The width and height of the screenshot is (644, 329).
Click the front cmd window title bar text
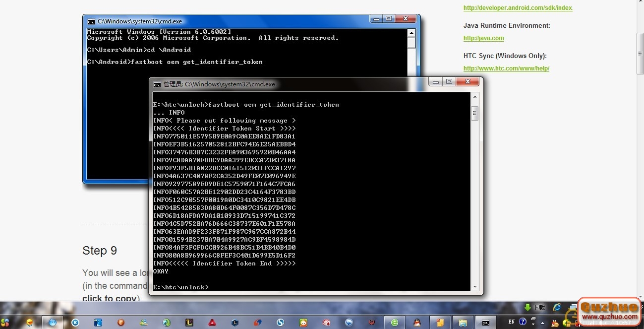point(219,84)
